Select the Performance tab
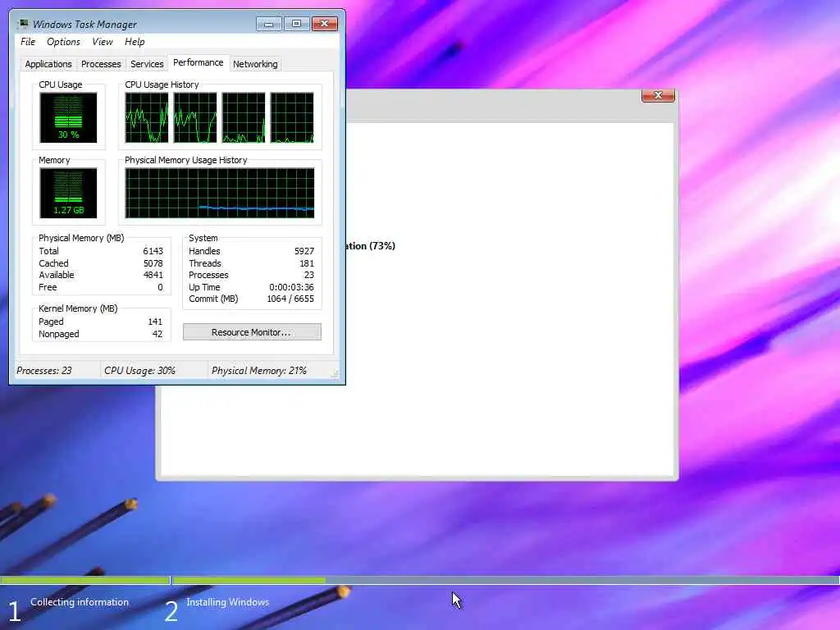 click(x=199, y=62)
